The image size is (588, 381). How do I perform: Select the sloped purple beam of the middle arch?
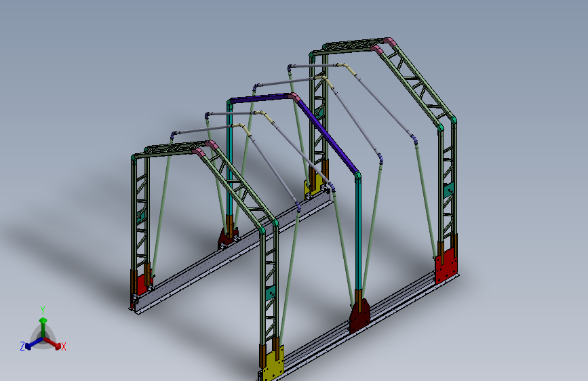[x=327, y=137]
